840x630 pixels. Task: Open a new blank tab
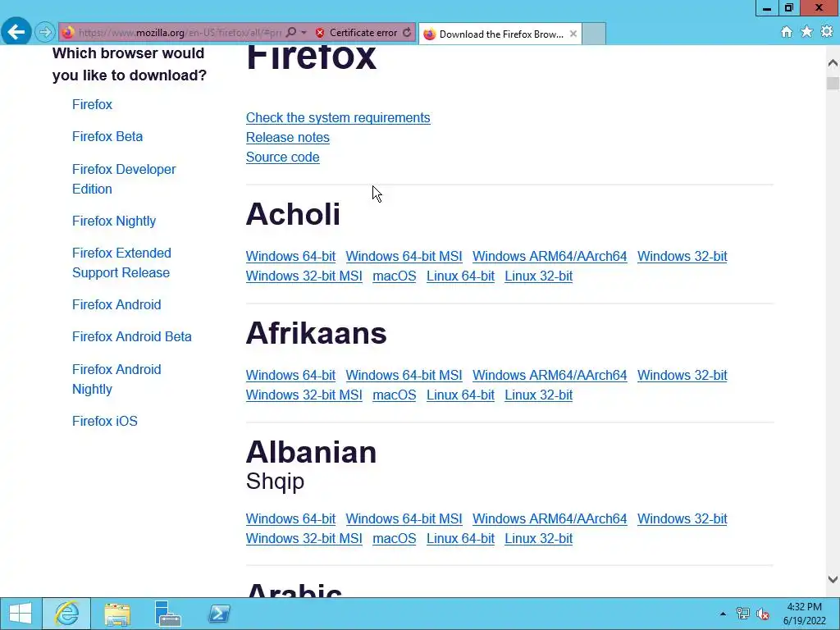click(x=594, y=34)
